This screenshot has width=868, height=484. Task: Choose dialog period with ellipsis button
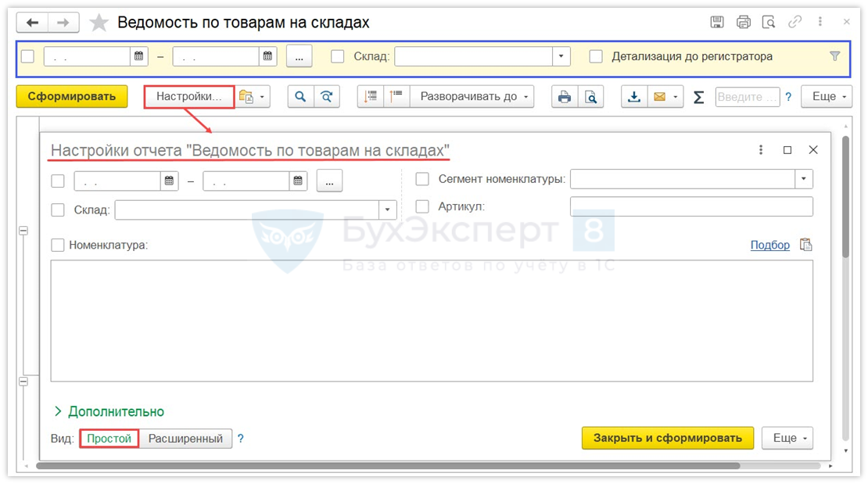[329, 181]
